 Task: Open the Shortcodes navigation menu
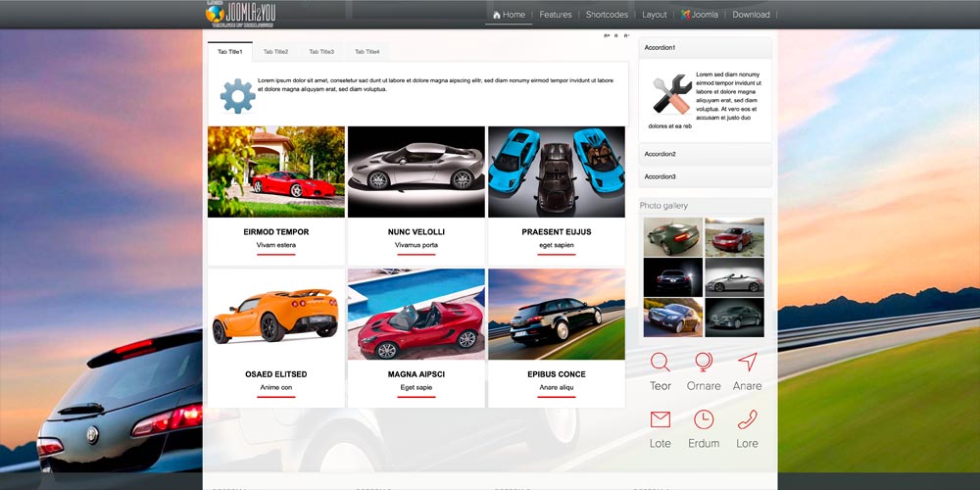(607, 15)
